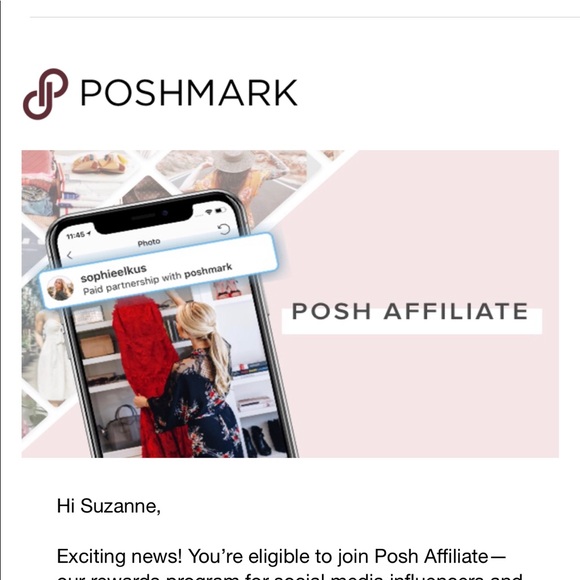The image size is (580, 580).
Task: Click the POSH AFFILIATE title label
Action: 410,311
